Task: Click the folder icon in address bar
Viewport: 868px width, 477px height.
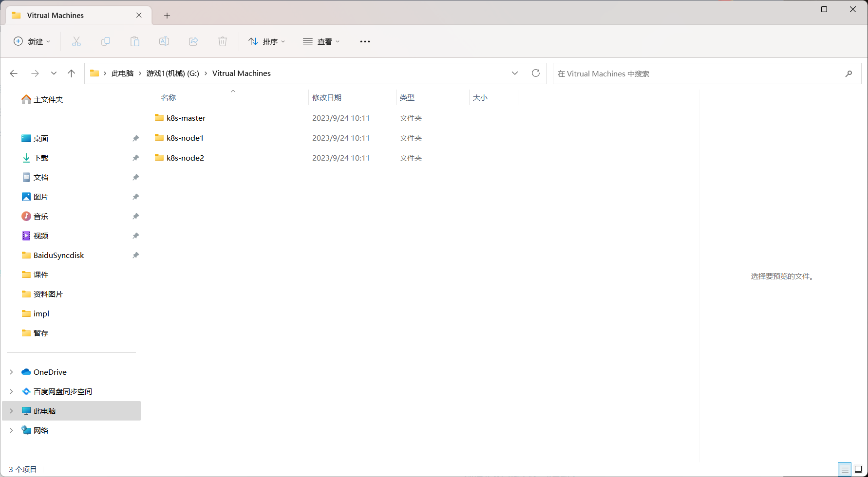Action: click(x=94, y=73)
